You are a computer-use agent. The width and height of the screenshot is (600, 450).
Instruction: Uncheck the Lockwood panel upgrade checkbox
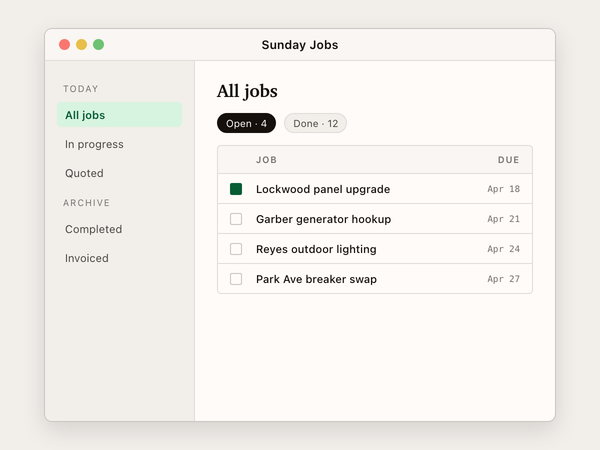[x=236, y=189]
